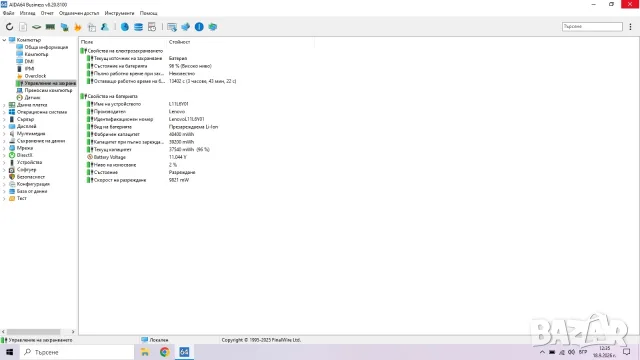Click the blue pie-chart disk toolbar icon
This screenshot has height=360, width=640.
[124, 27]
